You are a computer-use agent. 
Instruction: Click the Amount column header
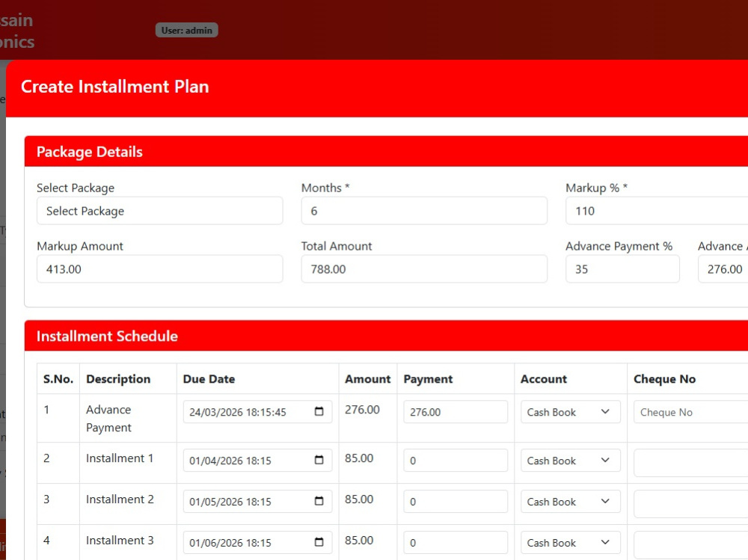point(368,379)
